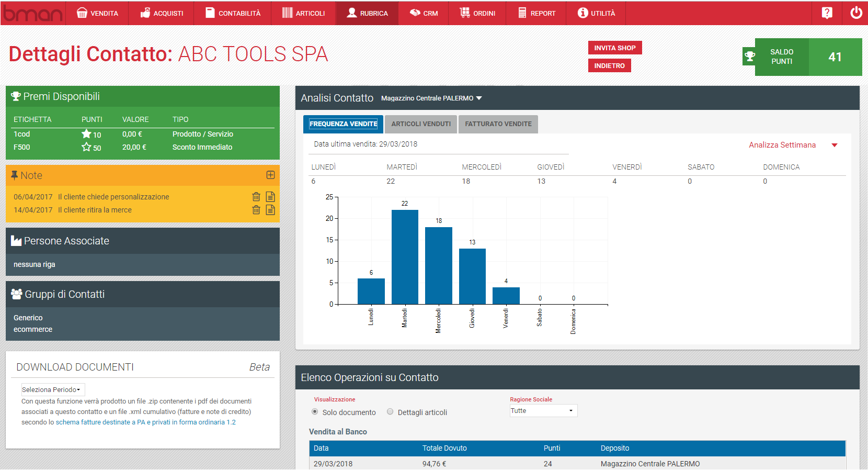
Task: Click note text 'Il cliente ritira la merce'
Action: pyautogui.click(x=95, y=210)
